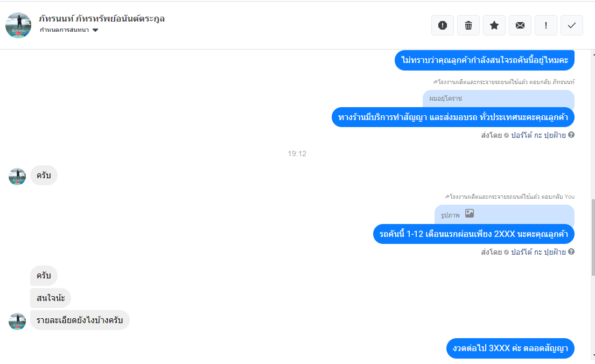Open the image icon in the quoted reply

tap(470, 213)
